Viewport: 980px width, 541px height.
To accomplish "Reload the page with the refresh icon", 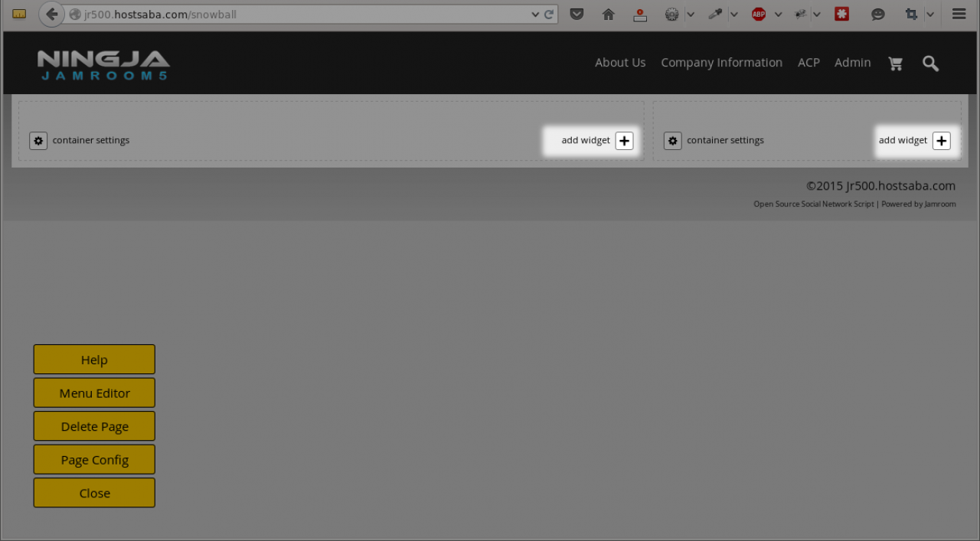I will coord(549,14).
